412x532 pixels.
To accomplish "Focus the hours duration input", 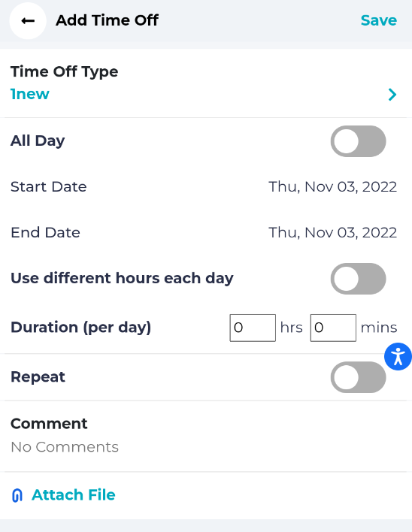I will pos(253,328).
